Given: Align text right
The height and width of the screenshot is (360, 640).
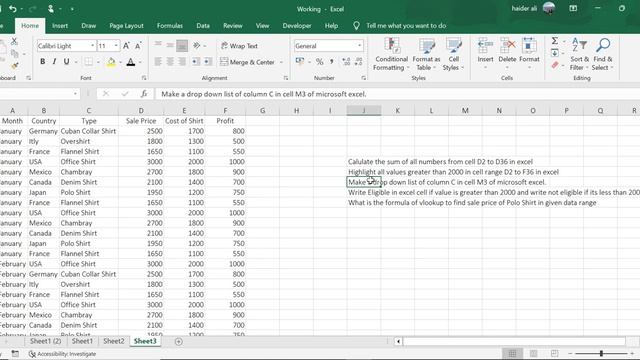Looking at the screenshot, I should (x=182, y=62).
